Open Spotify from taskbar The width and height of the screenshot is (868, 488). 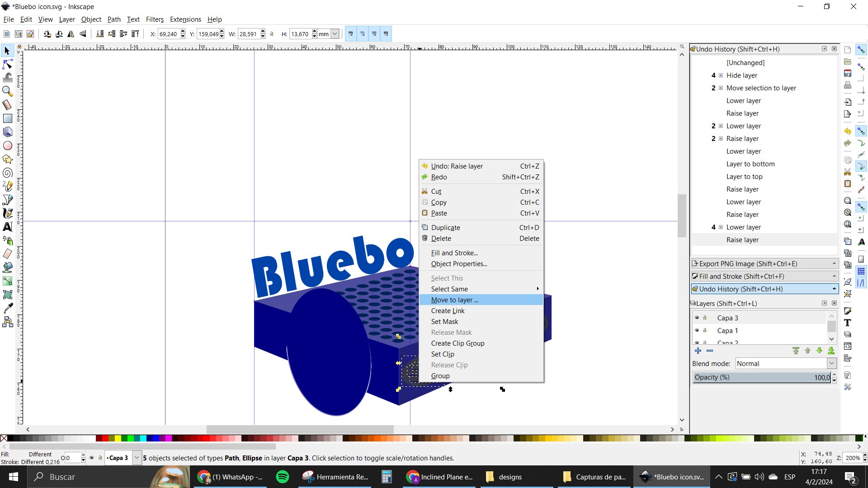283,477
